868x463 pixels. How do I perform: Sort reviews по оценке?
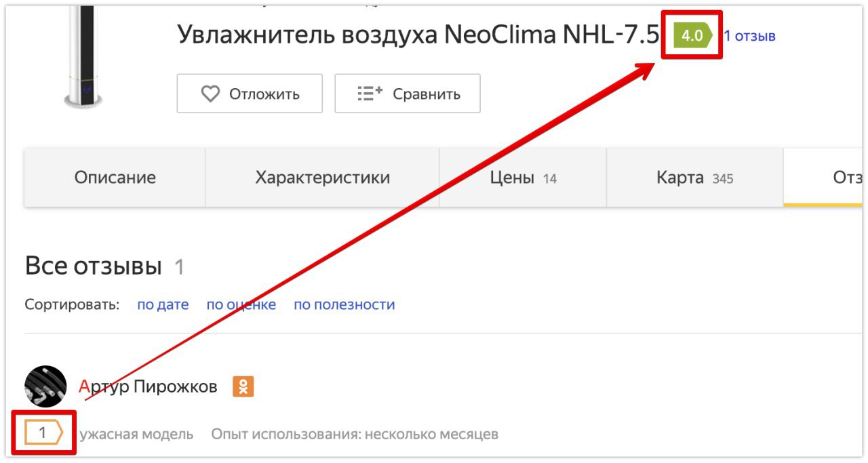pyautogui.click(x=241, y=304)
